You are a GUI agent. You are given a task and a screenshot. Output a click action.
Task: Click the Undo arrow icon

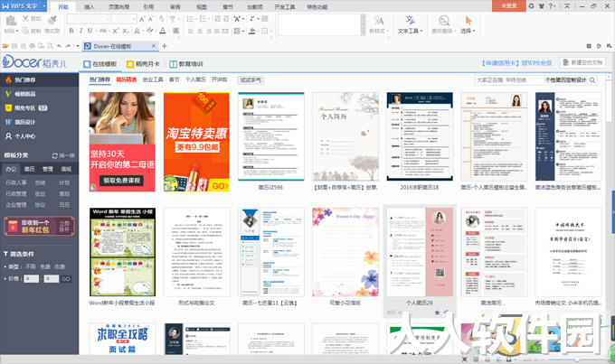pyautogui.click(x=59, y=46)
